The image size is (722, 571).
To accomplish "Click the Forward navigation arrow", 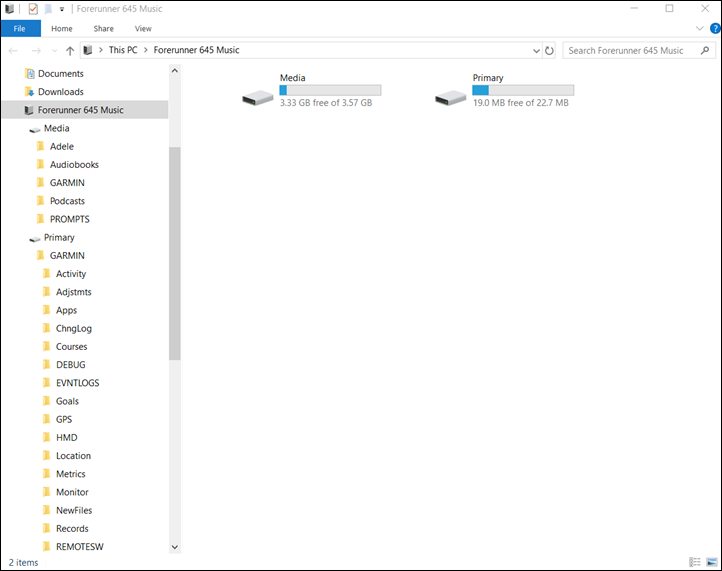I will (36, 51).
